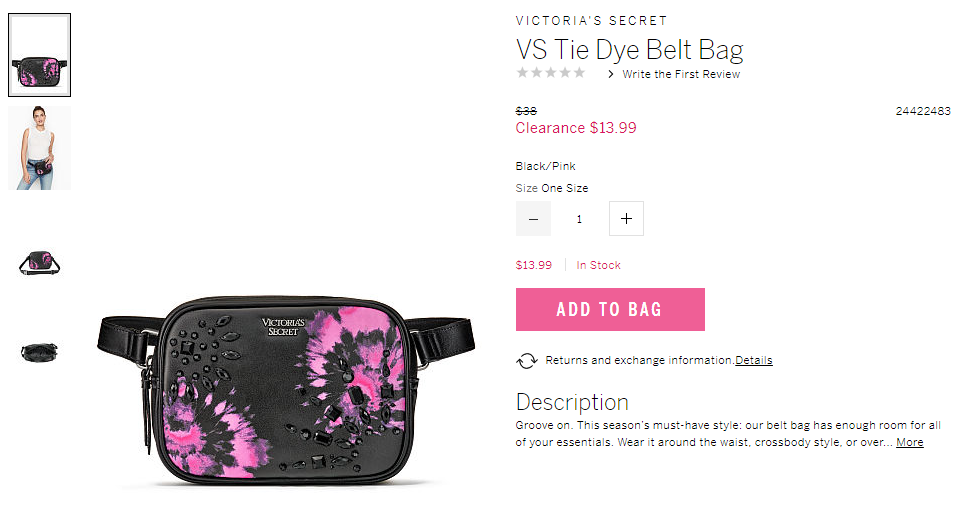The height and width of the screenshot is (518, 962).
Task: Click the Clearance $13.99 price text
Action: [x=575, y=128]
